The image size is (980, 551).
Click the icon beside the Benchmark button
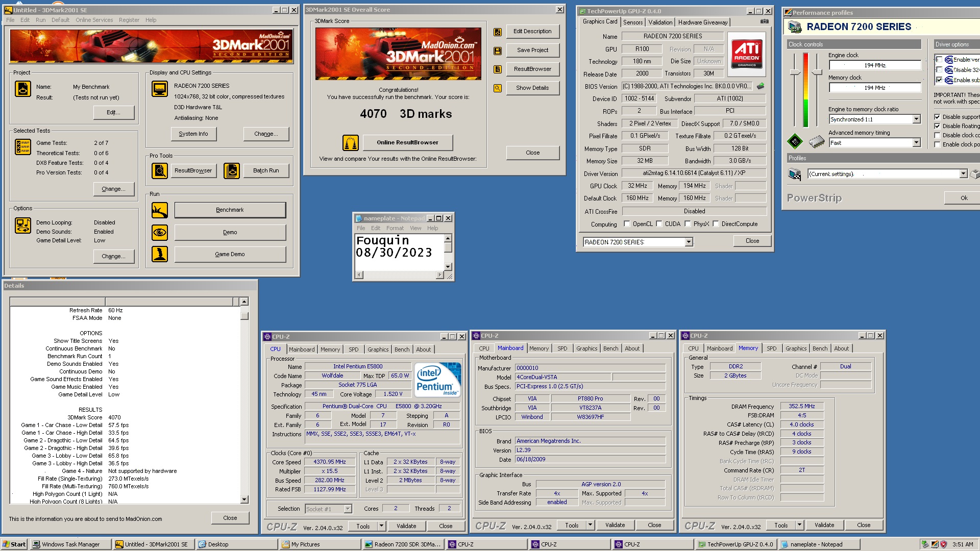(160, 210)
